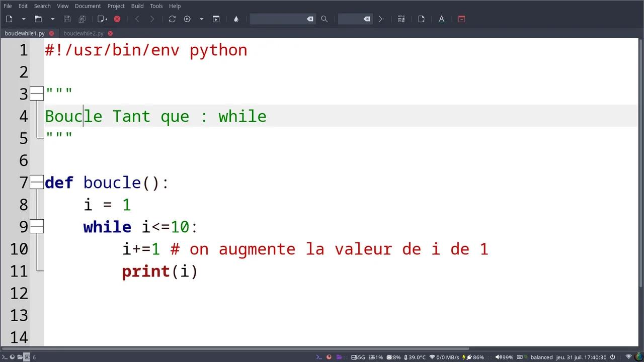Open the New file dropdown arrow
The width and height of the screenshot is (644, 362).
point(23,19)
